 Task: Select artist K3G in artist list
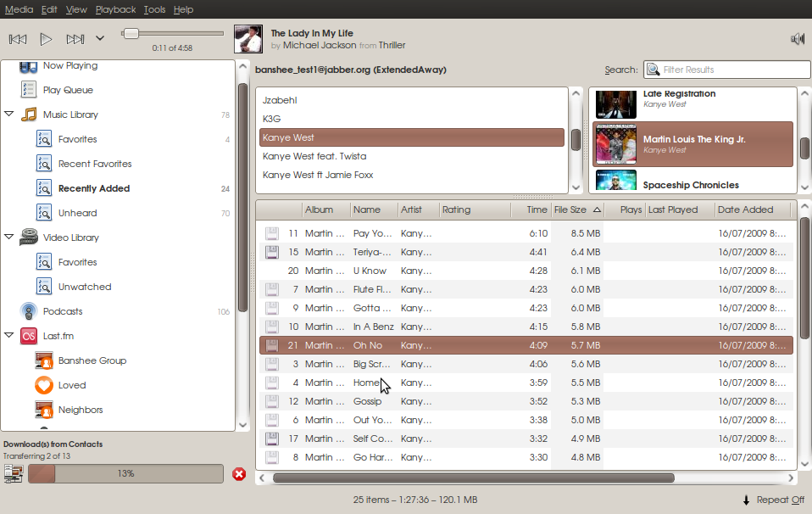(412, 119)
